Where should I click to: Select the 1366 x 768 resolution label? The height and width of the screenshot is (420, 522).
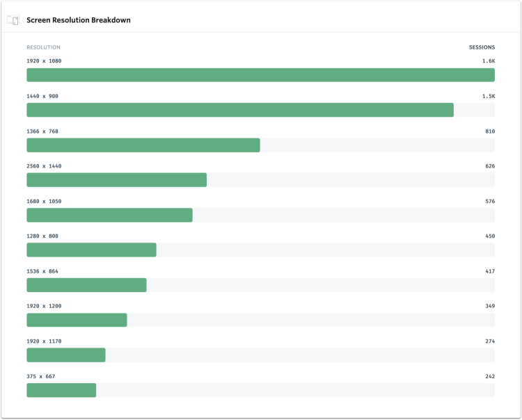(42, 131)
